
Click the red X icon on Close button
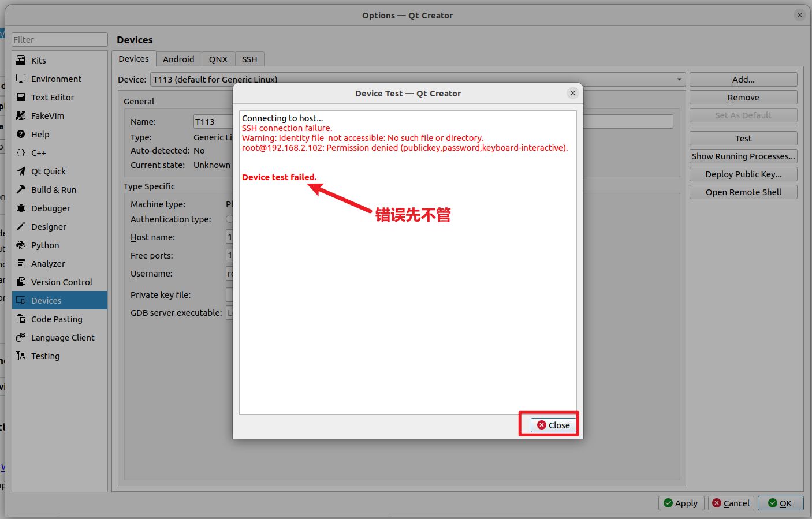pyautogui.click(x=542, y=425)
